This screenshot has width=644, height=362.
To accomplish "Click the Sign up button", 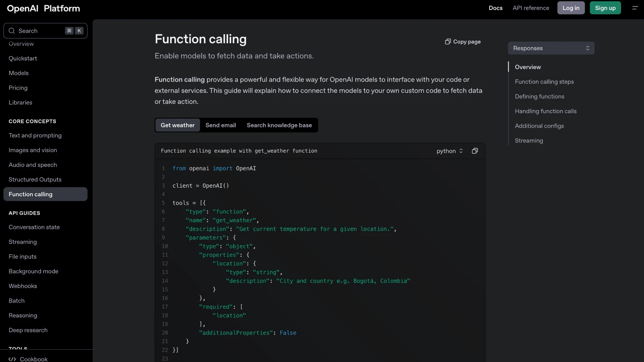I will coord(605,8).
